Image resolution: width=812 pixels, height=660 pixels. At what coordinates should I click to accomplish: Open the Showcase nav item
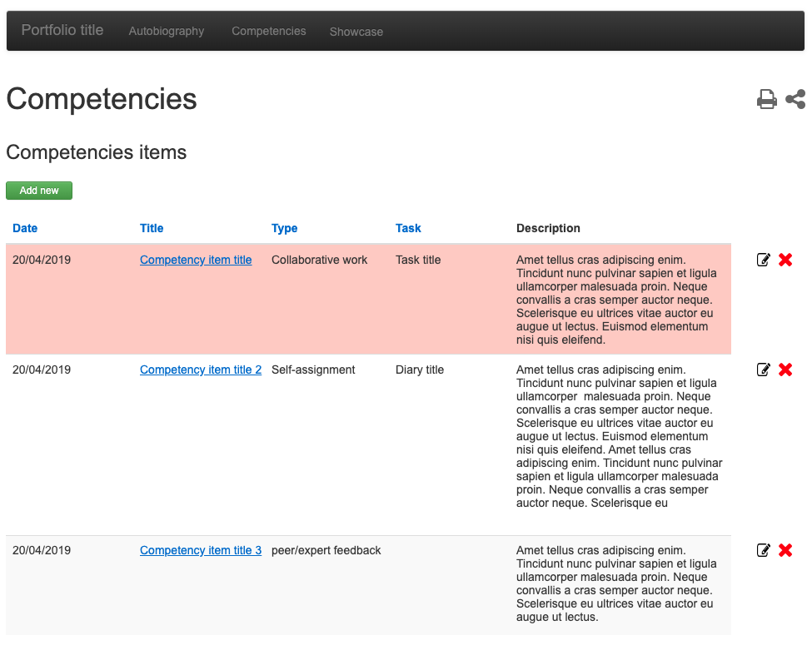pos(356,32)
